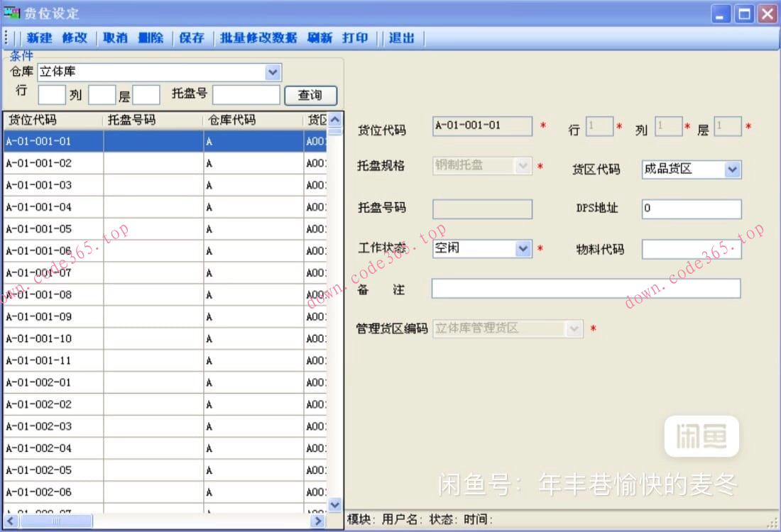Viewport: 781px width, 532px height.
Task: Click 修改 to edit the record
Action: (x=75, y=39)
